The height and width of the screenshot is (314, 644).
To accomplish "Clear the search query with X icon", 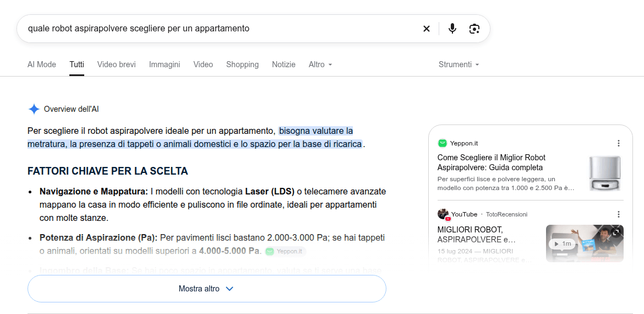I will point(427,28).
